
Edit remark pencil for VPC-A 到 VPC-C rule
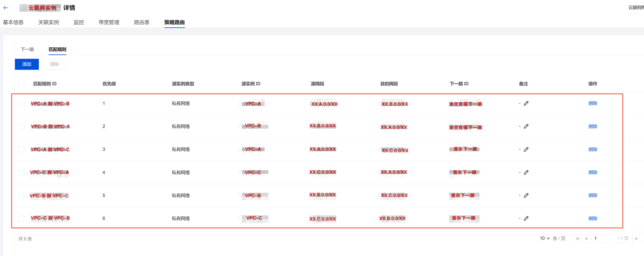click(x=526, y=149)
